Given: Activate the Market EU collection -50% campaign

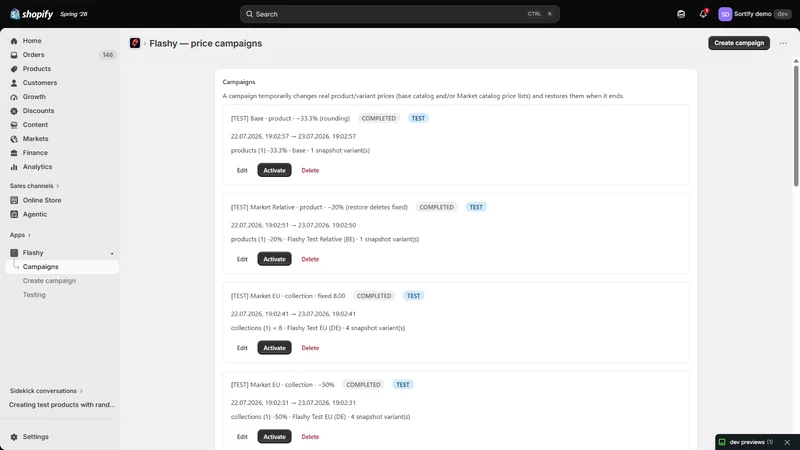Looking at the screenshot, I should click(x=274, y=436).
